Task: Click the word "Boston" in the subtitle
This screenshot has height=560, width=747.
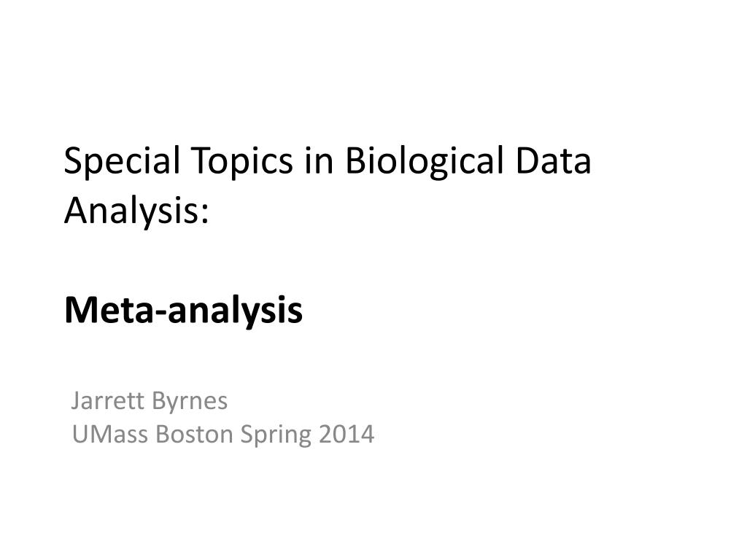Action: 194,435
